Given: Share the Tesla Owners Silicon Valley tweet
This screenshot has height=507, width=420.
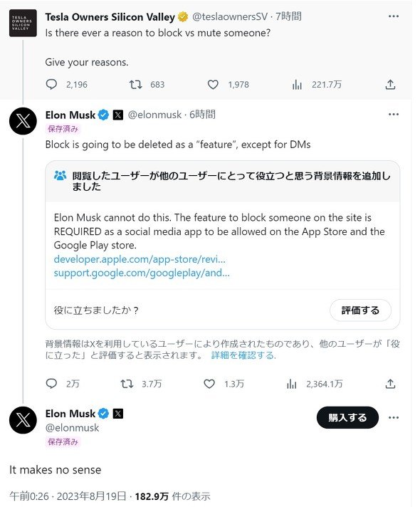Looking at the screenshot, I should (x=390, y=85).
